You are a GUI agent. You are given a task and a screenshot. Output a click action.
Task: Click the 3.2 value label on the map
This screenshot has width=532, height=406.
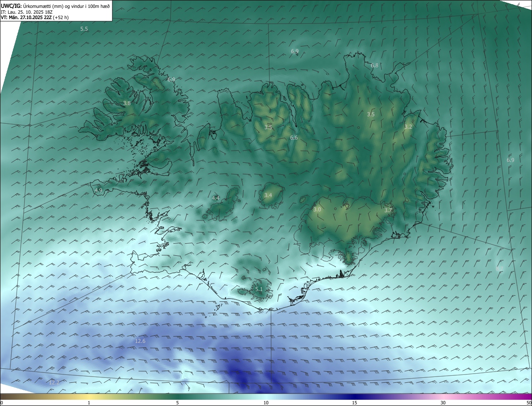(408, 127)
